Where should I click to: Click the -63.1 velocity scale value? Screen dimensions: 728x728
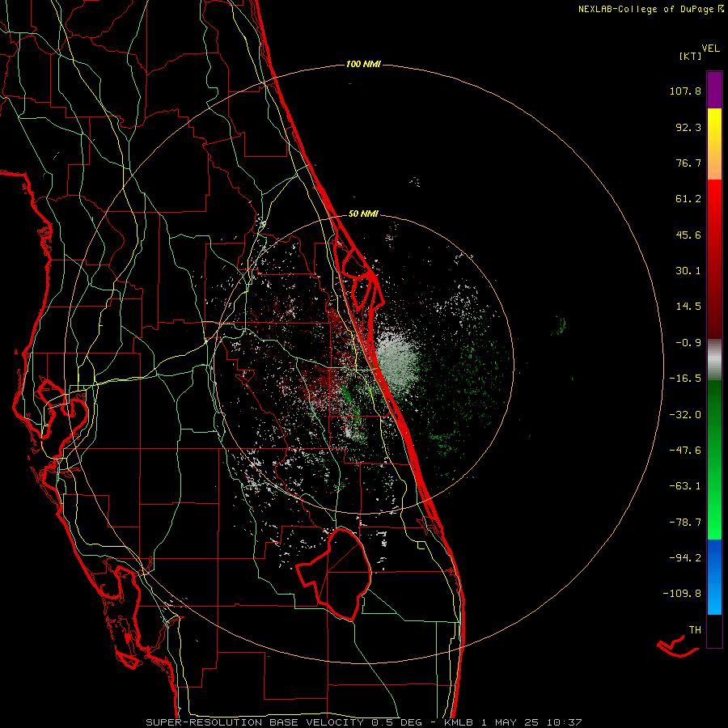(x=685, y=486)
